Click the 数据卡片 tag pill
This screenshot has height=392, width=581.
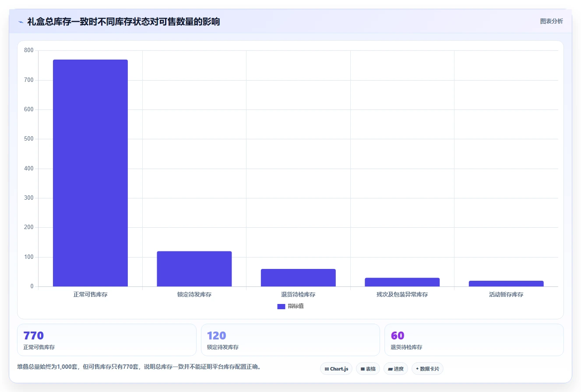coord(427,369)
